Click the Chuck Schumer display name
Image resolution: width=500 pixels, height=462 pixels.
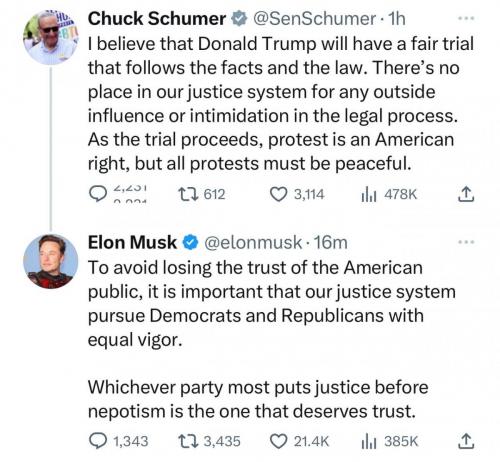(157, 18)
